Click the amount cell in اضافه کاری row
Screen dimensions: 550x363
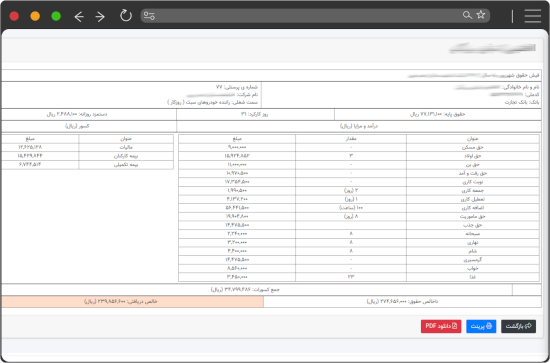(x=237, y=208)
